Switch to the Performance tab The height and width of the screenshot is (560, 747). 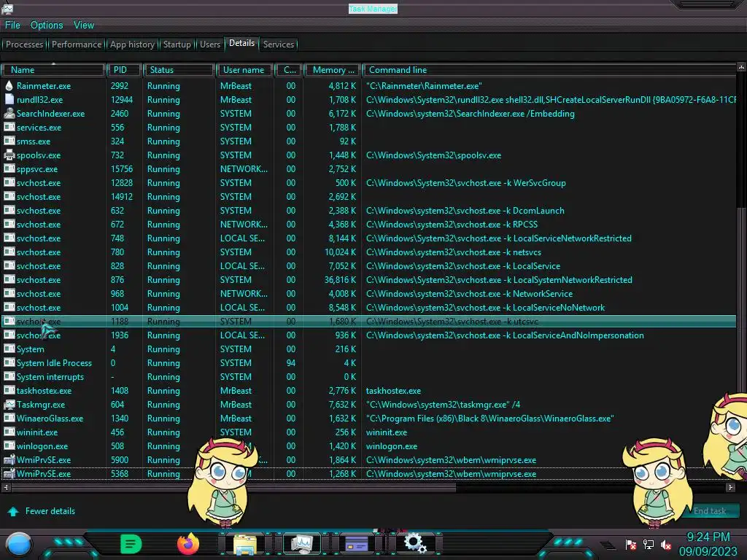click(x=76, y=44)
